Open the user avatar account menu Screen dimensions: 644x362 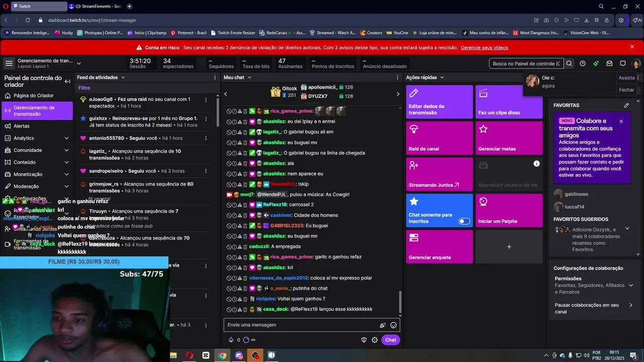click(636, 63)
